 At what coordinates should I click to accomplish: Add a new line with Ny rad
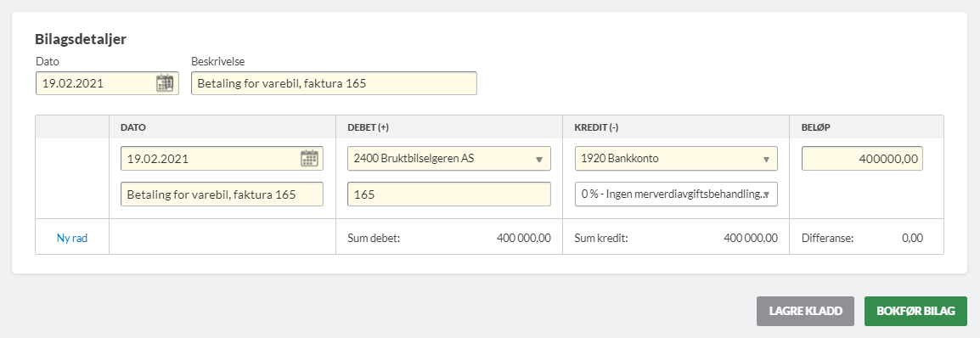coord(72,238)
